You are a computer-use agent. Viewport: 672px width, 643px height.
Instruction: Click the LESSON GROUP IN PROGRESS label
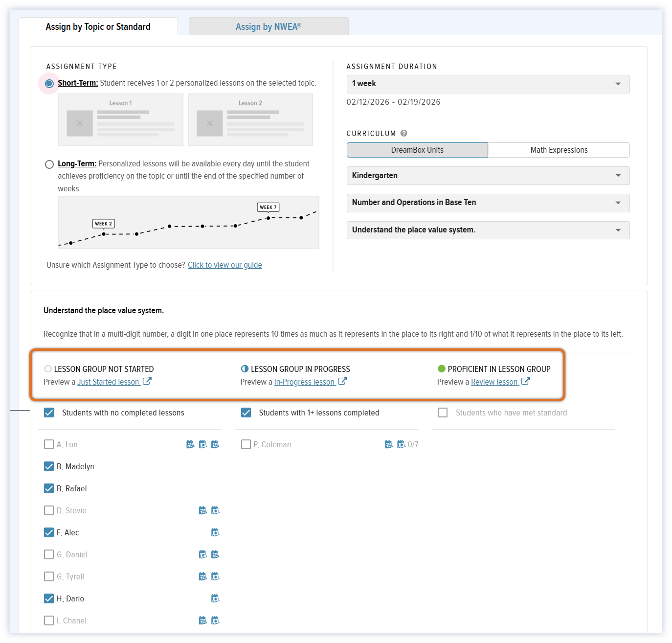coord(300,369)
